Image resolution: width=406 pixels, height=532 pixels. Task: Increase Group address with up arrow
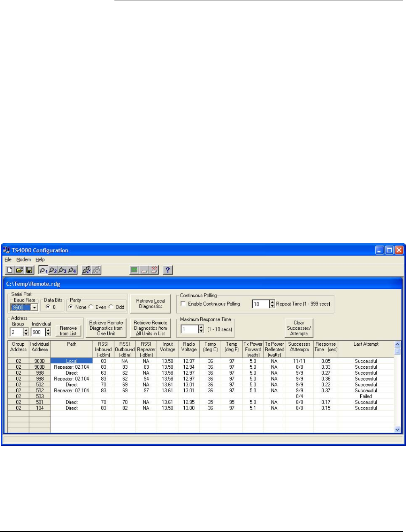[26, 330]
